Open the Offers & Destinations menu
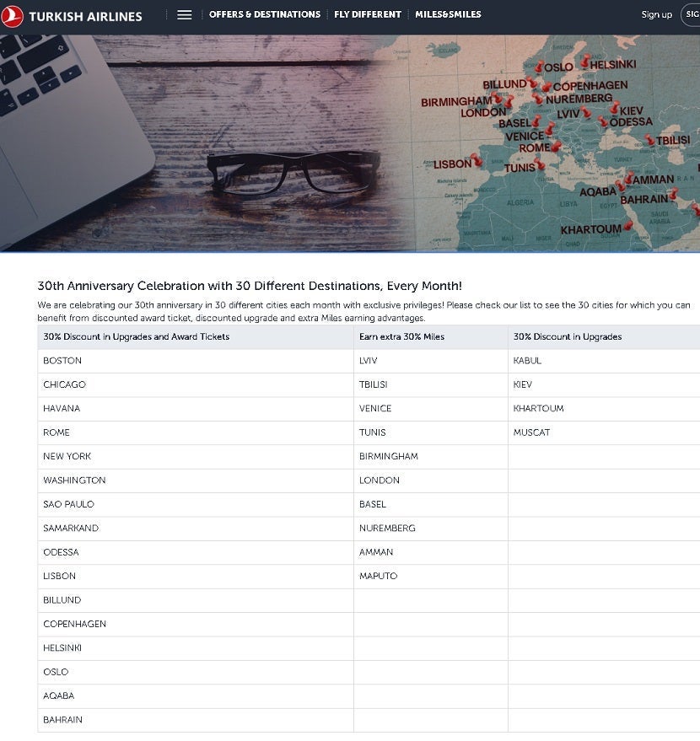The width and height of the screenshot is (700, 741). [x=264, y=14]
